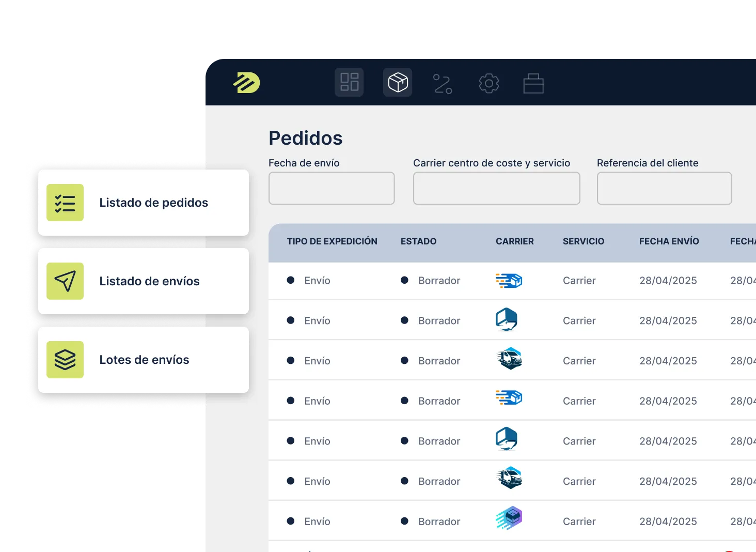Click the Referencia del cliente field

664,188
